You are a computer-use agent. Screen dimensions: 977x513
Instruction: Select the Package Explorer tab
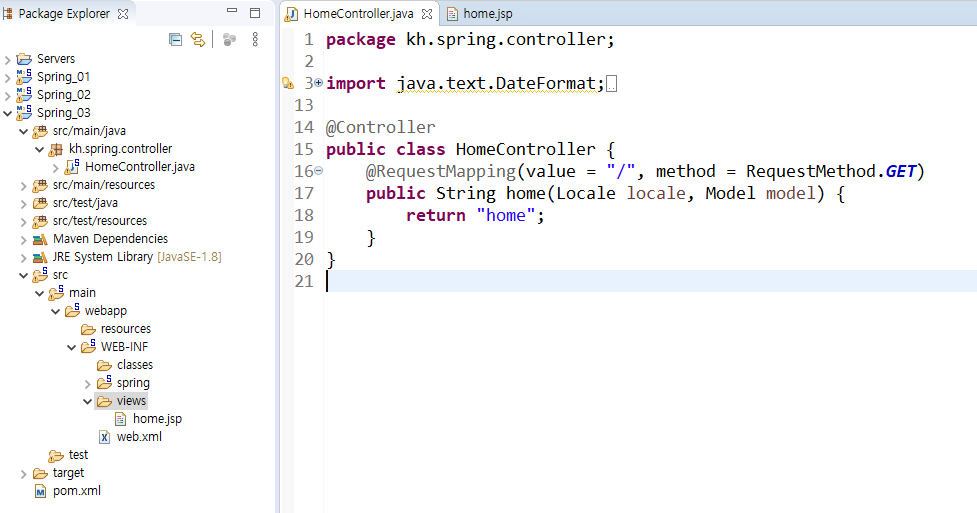(65, 14)
